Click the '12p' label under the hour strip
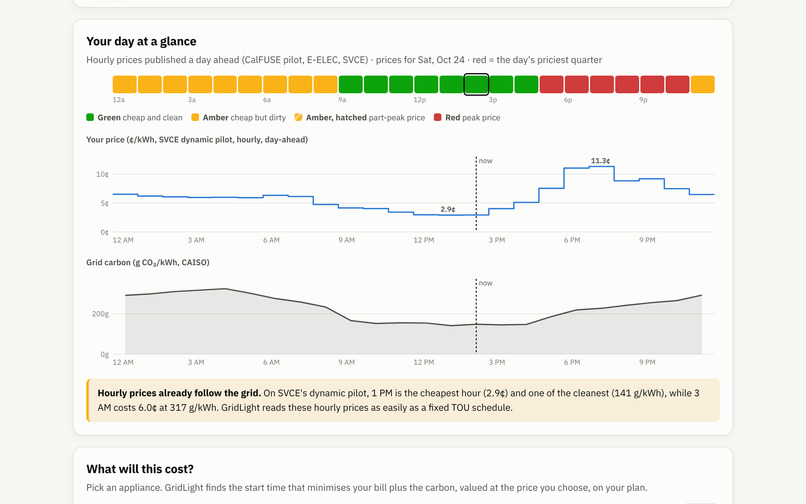 [419, 100]
